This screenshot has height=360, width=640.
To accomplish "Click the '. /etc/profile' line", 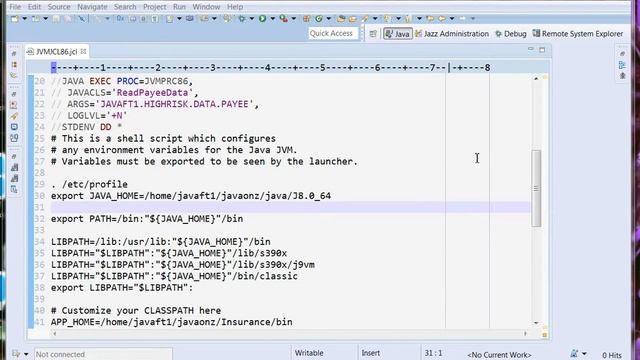I will pyautogui.click(x=89, y=184).
